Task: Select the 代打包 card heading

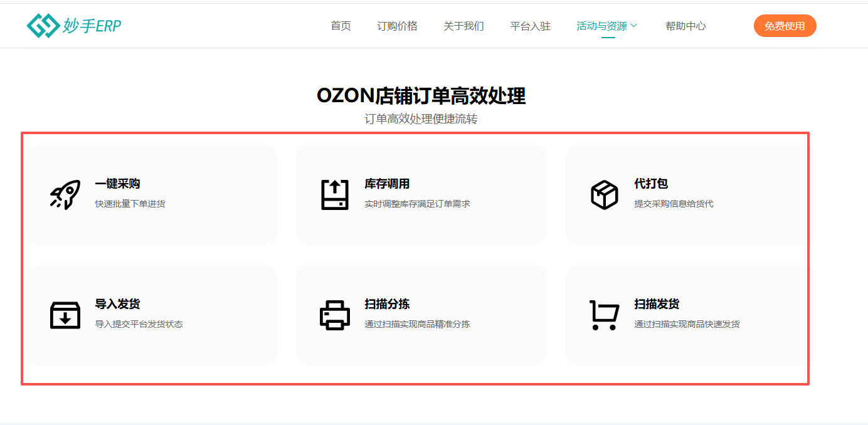Action: click(651, 184)
